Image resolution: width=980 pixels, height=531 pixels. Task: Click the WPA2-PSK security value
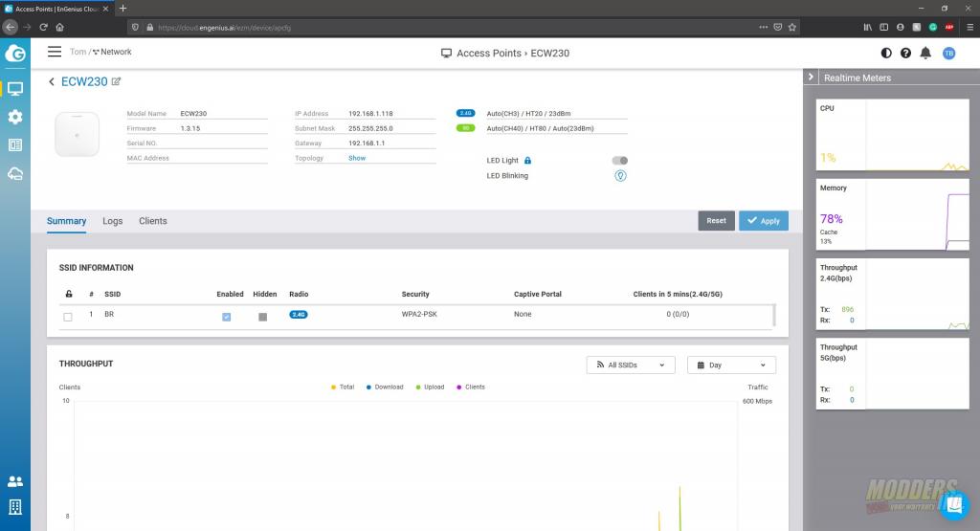419,314
